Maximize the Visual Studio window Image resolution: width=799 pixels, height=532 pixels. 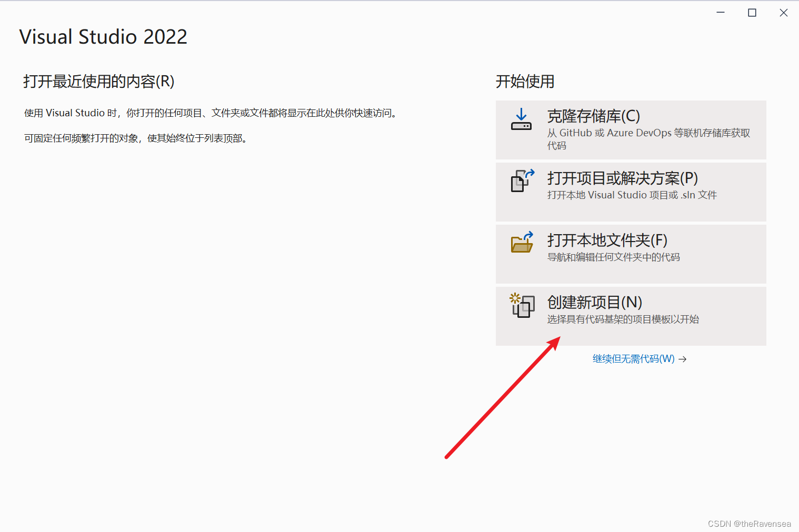click(752, 12)
